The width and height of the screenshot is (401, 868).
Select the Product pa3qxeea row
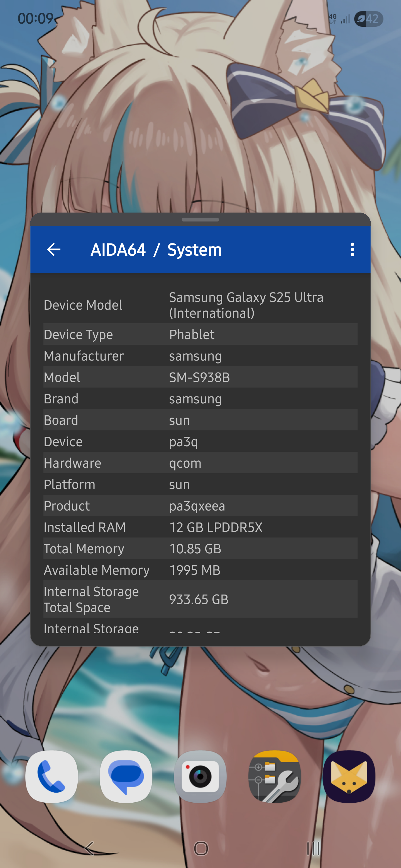200,505
